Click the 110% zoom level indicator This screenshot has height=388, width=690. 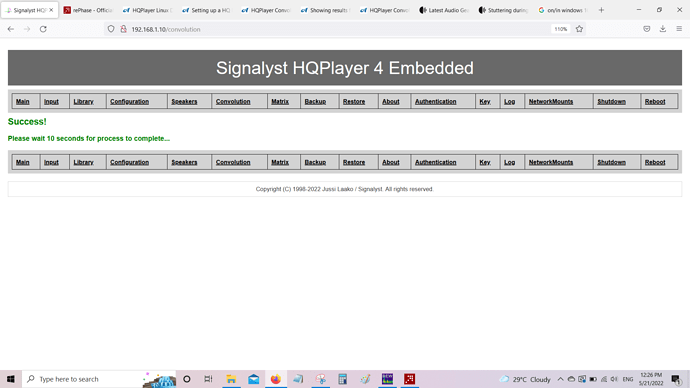[560, 29]
